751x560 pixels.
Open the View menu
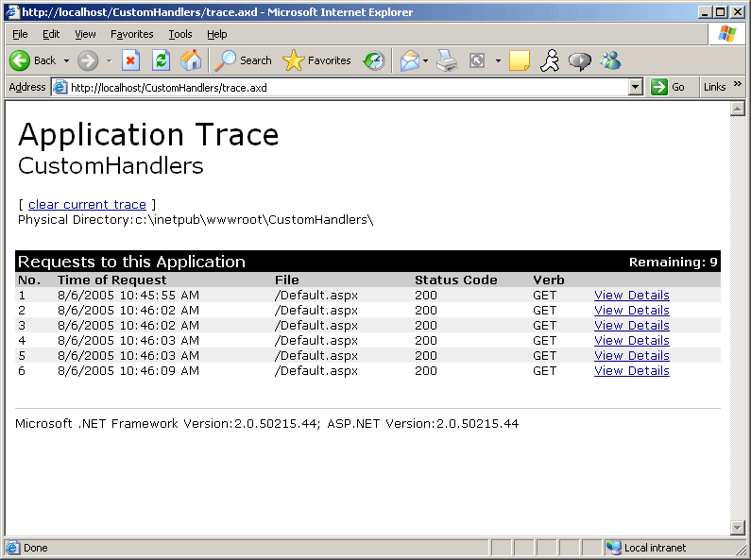(x=85, y=34)
